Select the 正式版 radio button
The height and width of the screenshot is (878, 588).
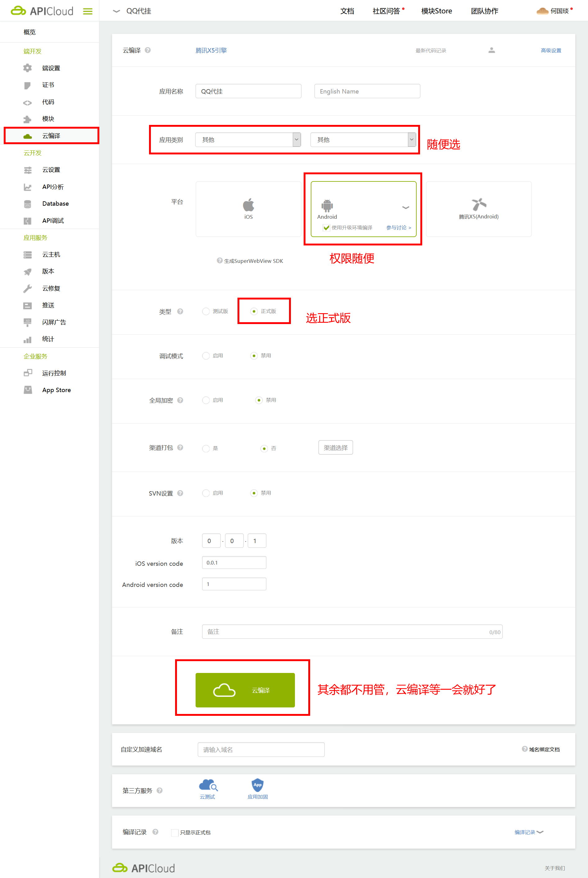click(x=254, y=311)
